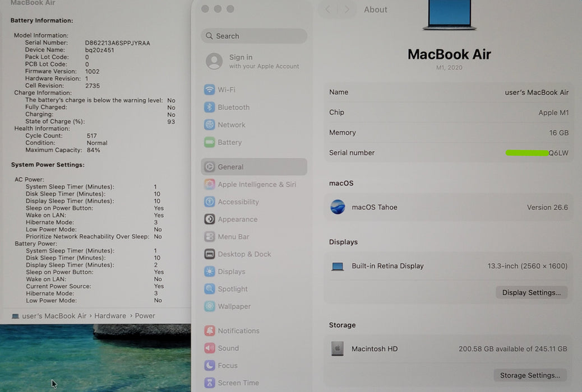Click the cycle count value 517
This screenshot has height=392, width=582.
click(92, 136)
